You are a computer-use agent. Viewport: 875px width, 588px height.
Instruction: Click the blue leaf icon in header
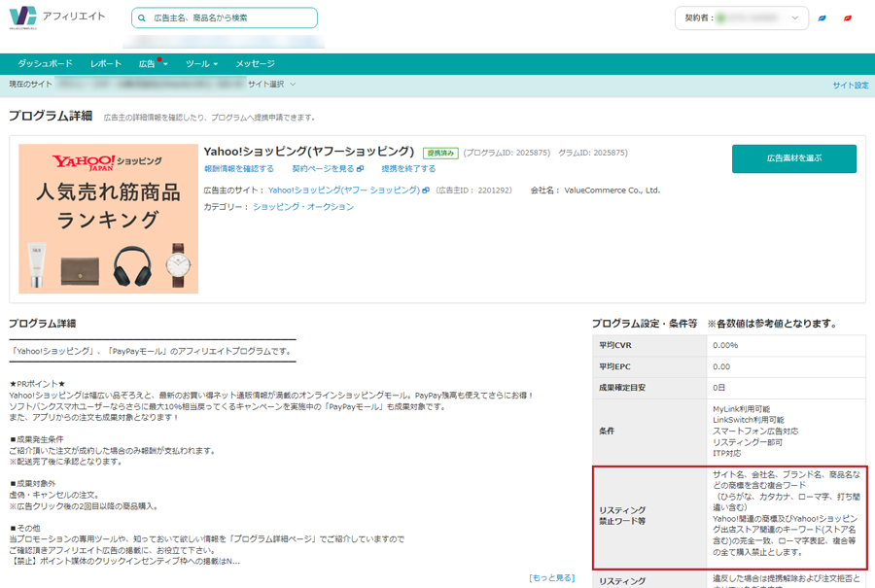coord(822,17)
